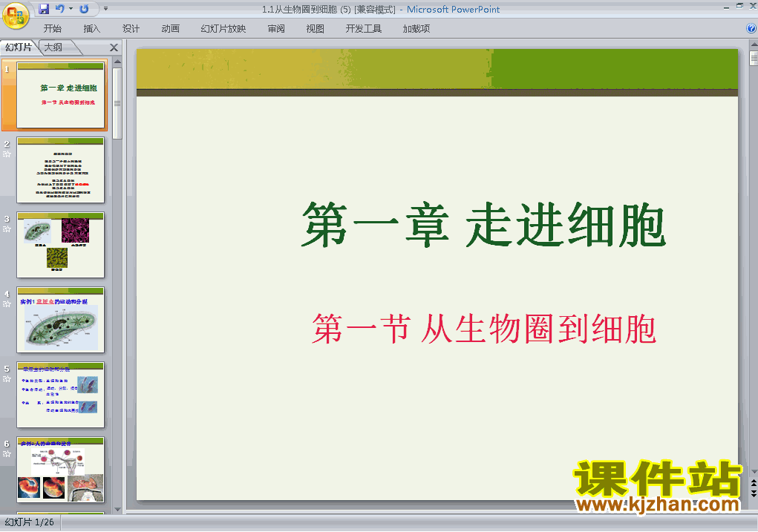The height and width of the screenshot is (532, 758).
Task: Select slide 5 thumbnail
Action: pyautogui.click(x=60, y=394)
